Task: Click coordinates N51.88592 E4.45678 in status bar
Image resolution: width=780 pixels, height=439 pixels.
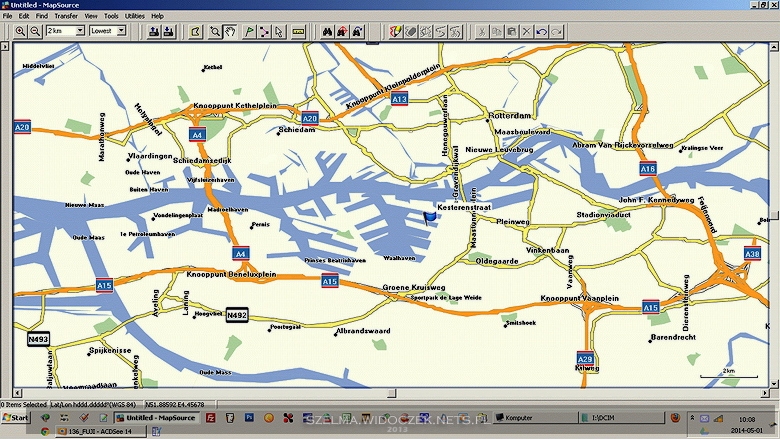Action: coord(174,404)
